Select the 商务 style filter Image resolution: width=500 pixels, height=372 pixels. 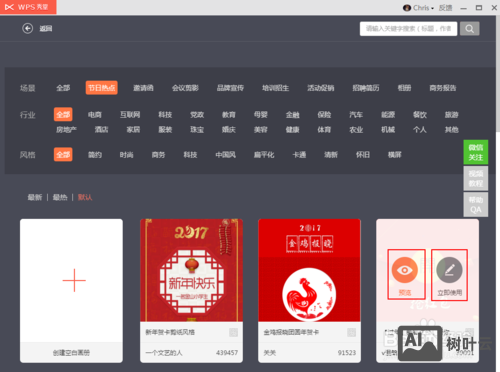click(158, 155)
